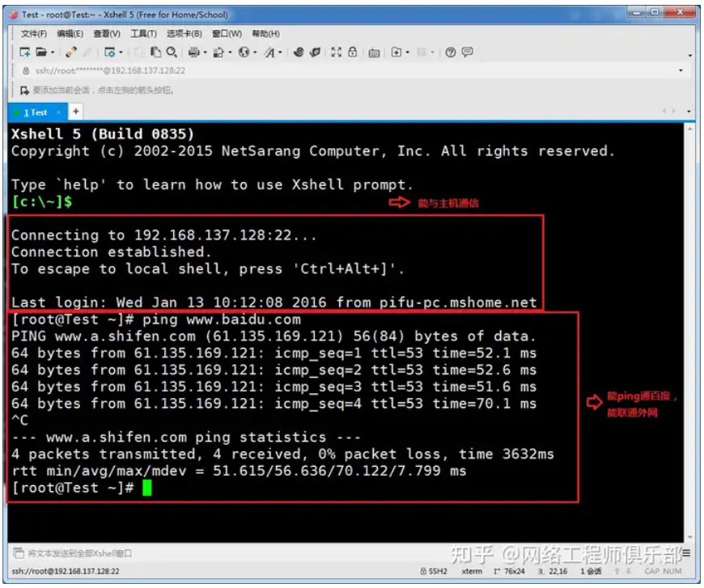Click the Open session folder icon
This screenshot has height=588, width=704.
[41, 53]
